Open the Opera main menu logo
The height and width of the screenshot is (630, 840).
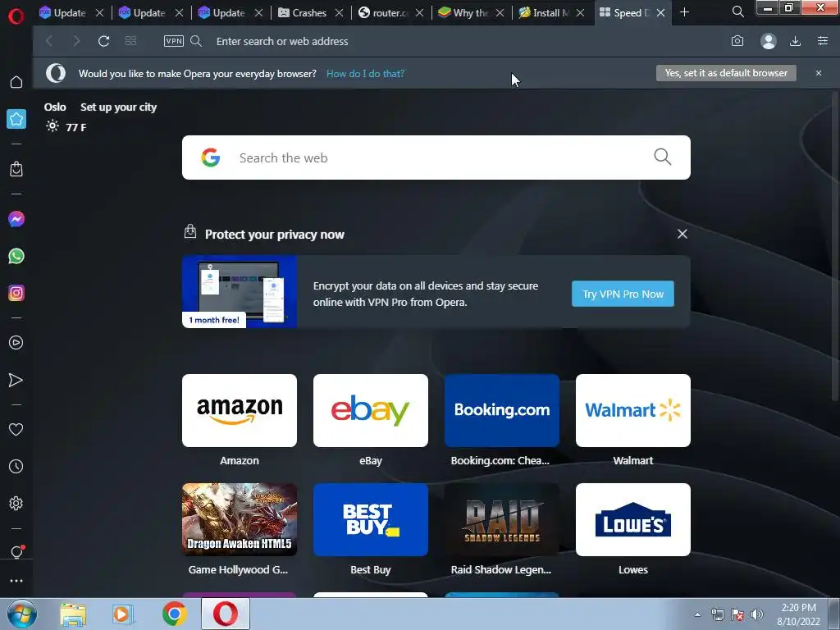coord(16,16)
